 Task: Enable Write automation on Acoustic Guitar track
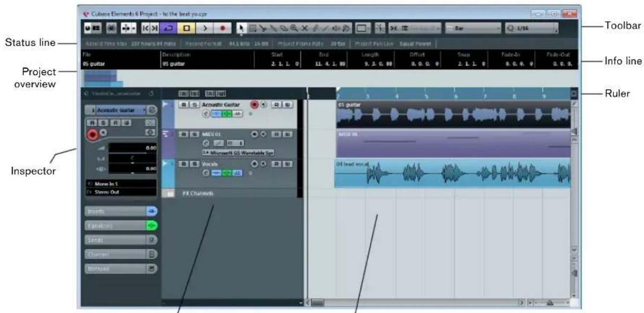(x=287, y=105)
